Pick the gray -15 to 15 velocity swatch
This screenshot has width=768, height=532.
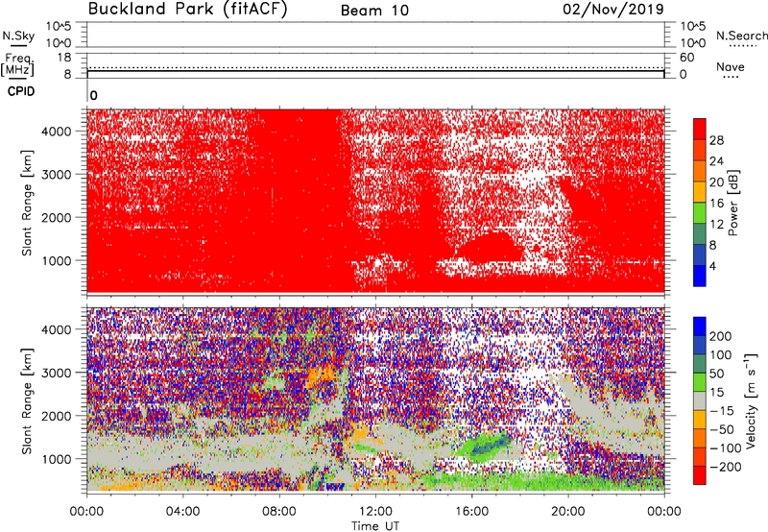[700, 400]
